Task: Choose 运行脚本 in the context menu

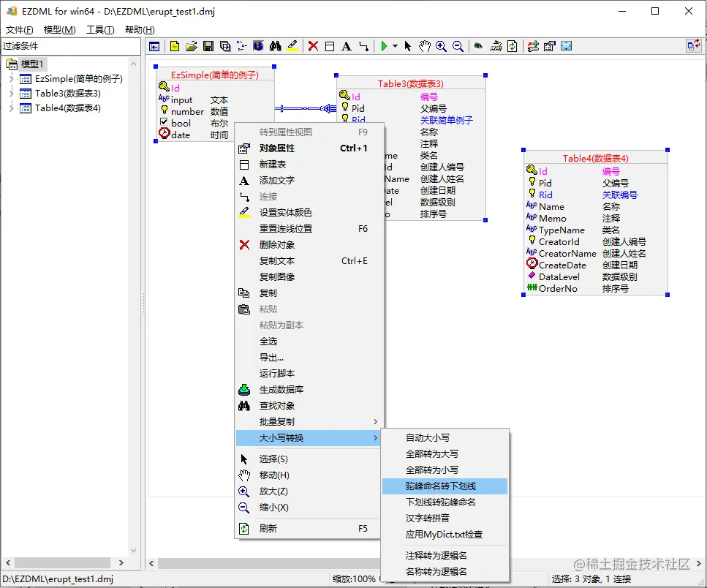Action: [309, 374]
